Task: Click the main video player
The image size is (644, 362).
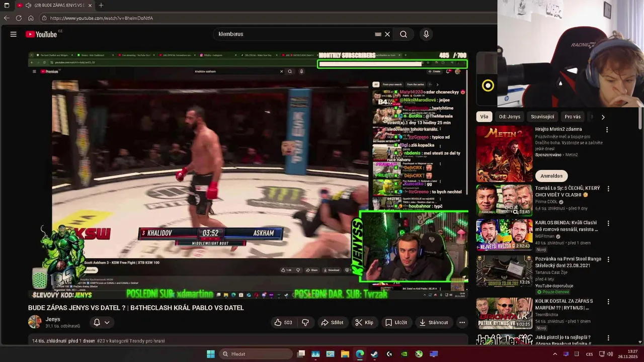Action: click(x=249, y=175)
